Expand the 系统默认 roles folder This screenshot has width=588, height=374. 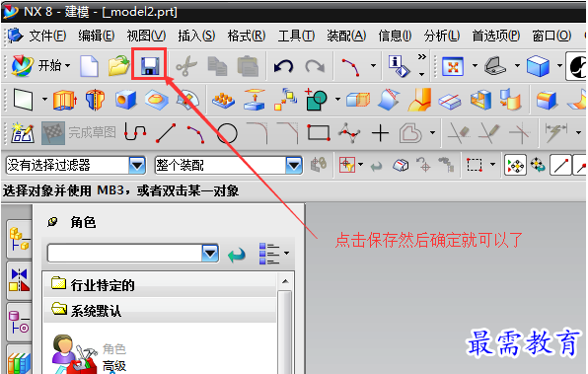point(160,311)
